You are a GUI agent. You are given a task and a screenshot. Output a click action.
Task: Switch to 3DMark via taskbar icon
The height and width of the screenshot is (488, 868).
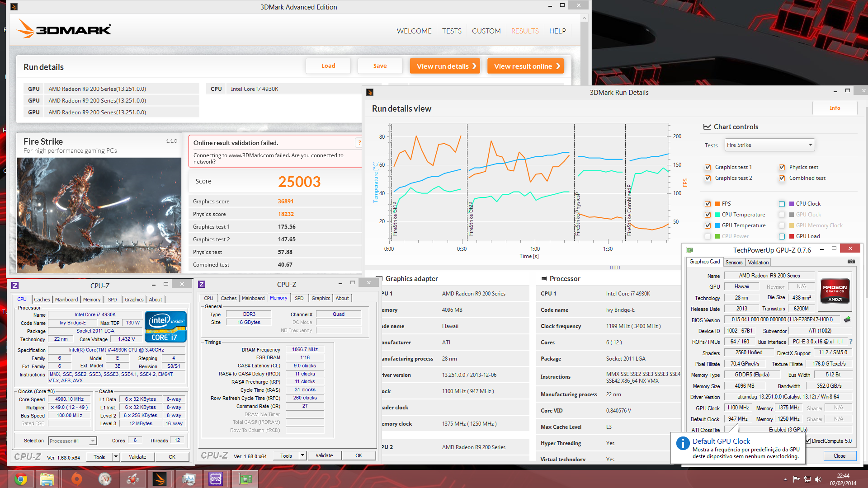160,479
